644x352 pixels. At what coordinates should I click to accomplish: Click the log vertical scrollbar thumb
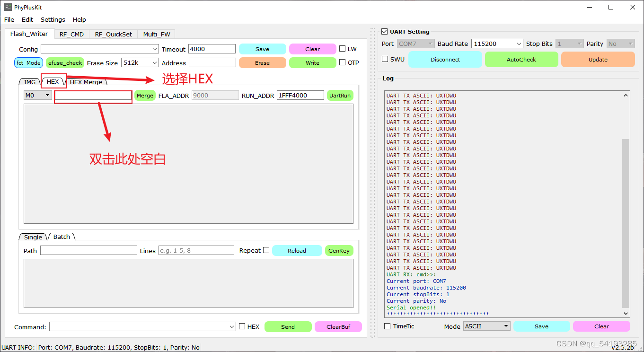tap(626, 223)
